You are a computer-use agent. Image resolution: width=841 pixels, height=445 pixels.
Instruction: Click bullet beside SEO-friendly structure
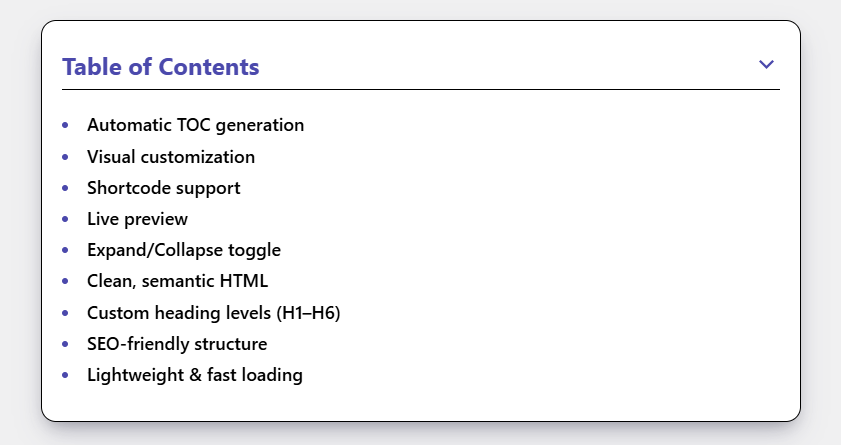point(65,344)
